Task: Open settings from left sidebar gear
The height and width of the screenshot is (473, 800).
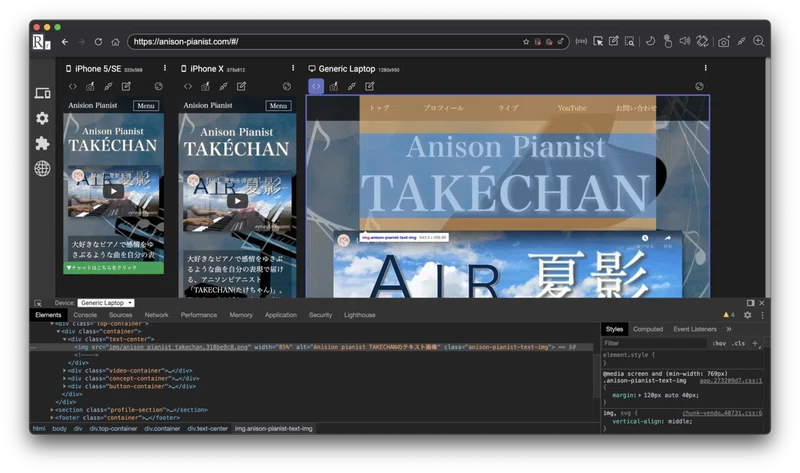Action: coord(42,118)
